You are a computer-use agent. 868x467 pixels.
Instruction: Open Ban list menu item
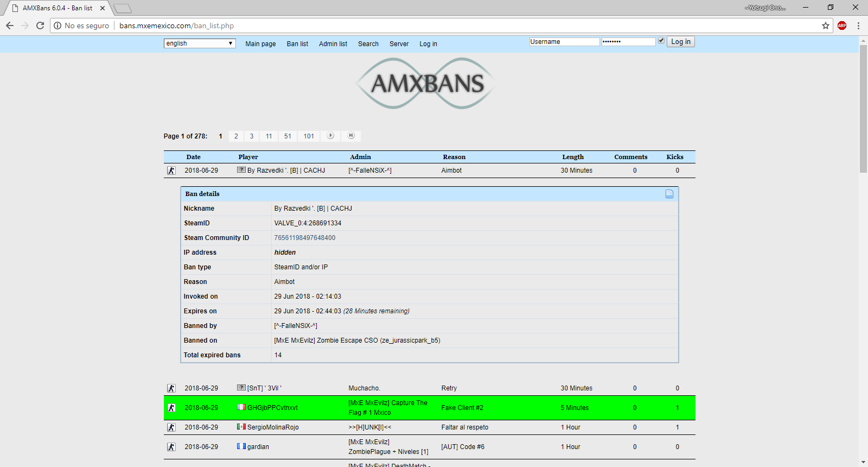click(297, 44)
